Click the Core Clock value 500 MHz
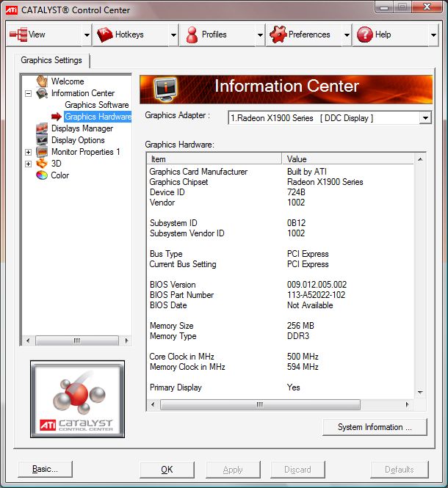 click(x=303, y=357)
